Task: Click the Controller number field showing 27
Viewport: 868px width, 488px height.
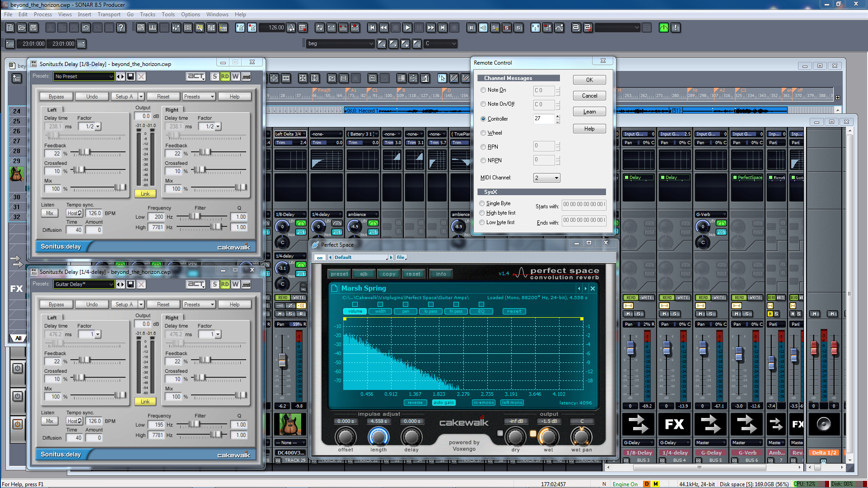Action: pos(544,119)
